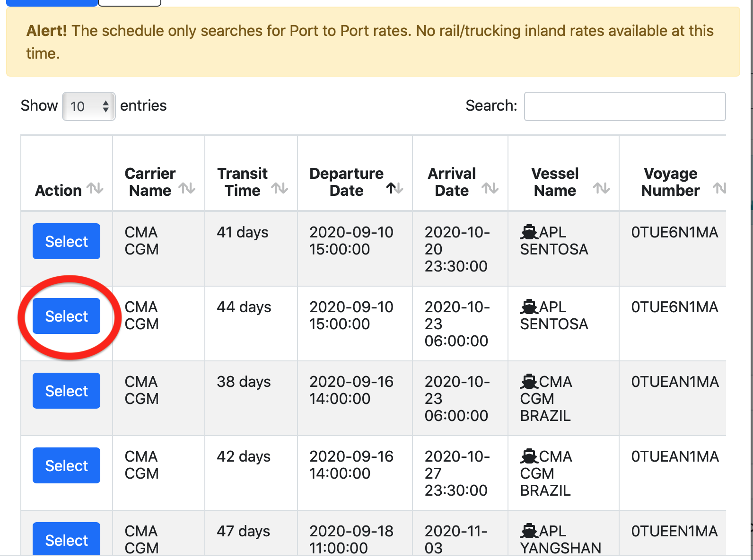This screenshot has width=753, height=560.
Task: Sort by Vessel Name column arrows
Action: click(x=601, y=189)
